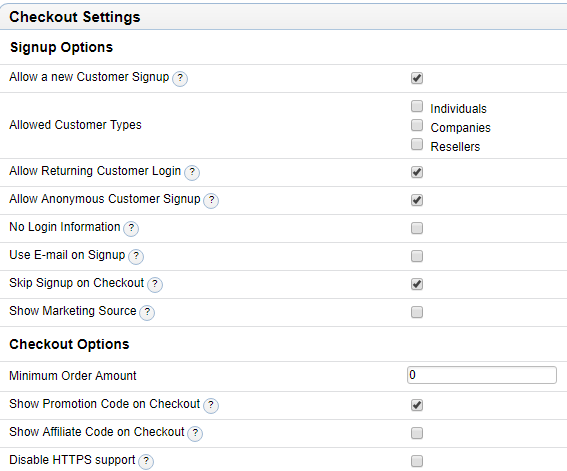View help for Skip Signup on Checkout
This screenshot has width=567, height=471.
(155, 284)
